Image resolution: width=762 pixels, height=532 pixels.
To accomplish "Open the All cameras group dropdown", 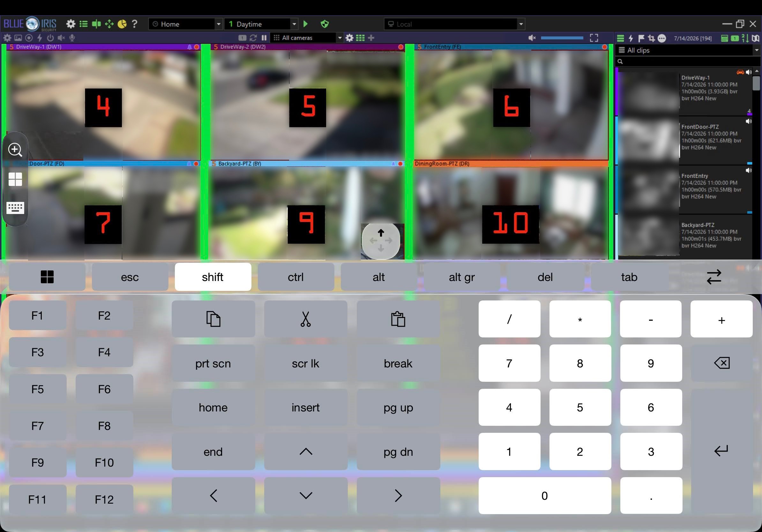I will click(x=340, y=38).
